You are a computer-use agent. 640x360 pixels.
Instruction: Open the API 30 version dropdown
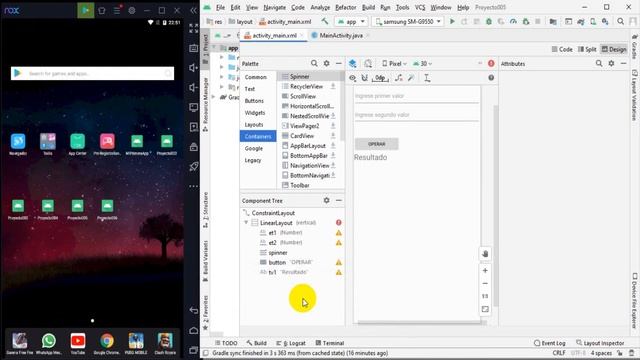pyautogui.click(x=422, y=64)
